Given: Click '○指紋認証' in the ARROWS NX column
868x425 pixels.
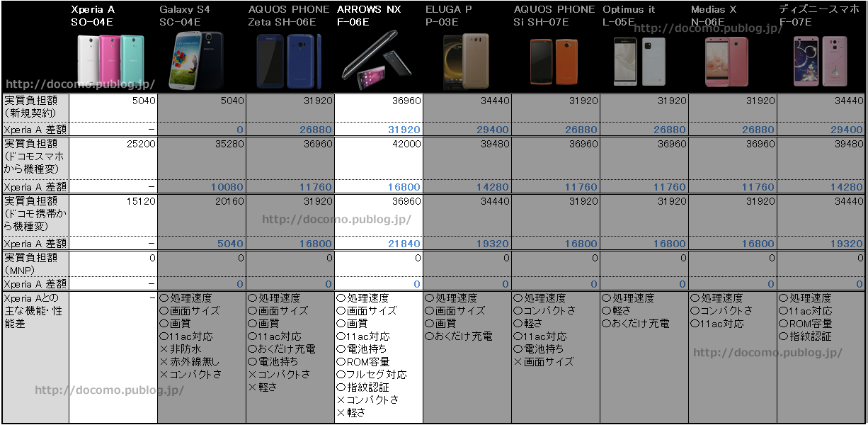Looking at the screenshot, I should coord(362,387).
